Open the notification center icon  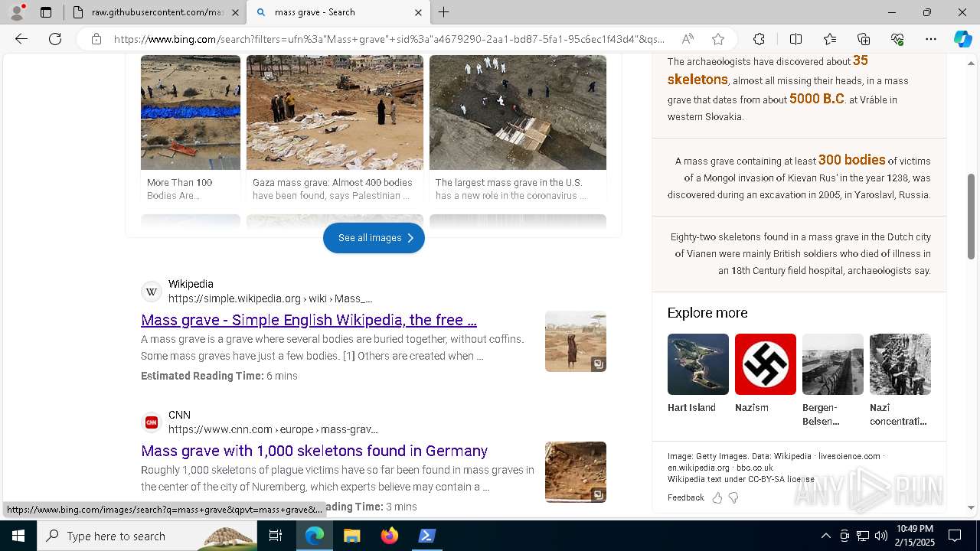[955, 536]
